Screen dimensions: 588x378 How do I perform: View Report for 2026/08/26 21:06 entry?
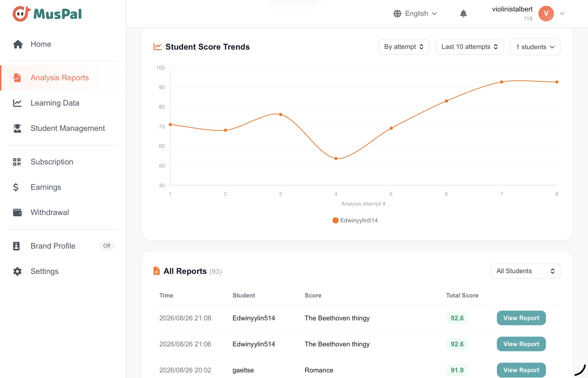pos(521,344)
